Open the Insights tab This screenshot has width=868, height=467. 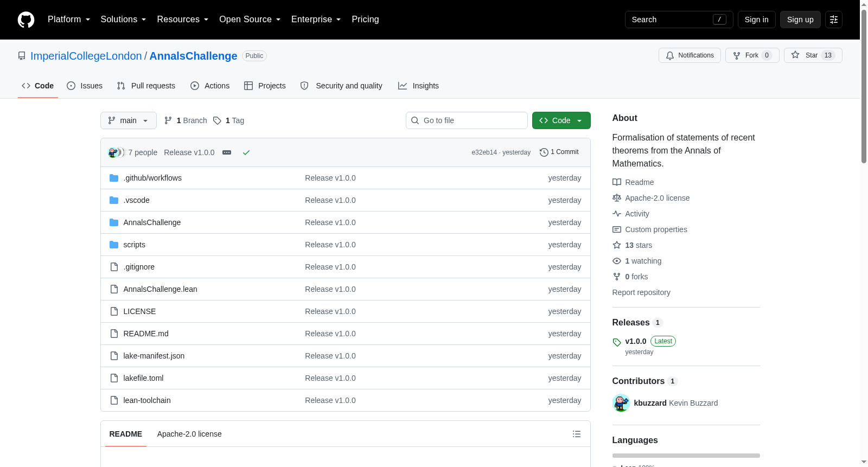point(418,86)
